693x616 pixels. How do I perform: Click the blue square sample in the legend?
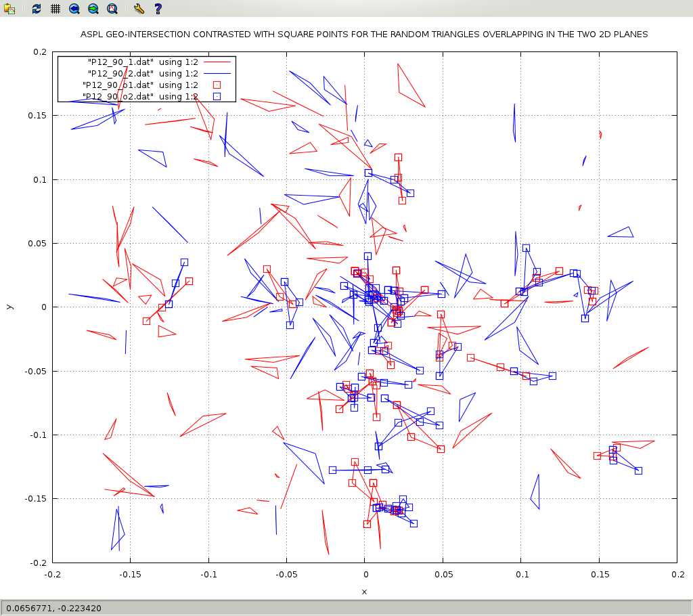click(x=217, y=97)
